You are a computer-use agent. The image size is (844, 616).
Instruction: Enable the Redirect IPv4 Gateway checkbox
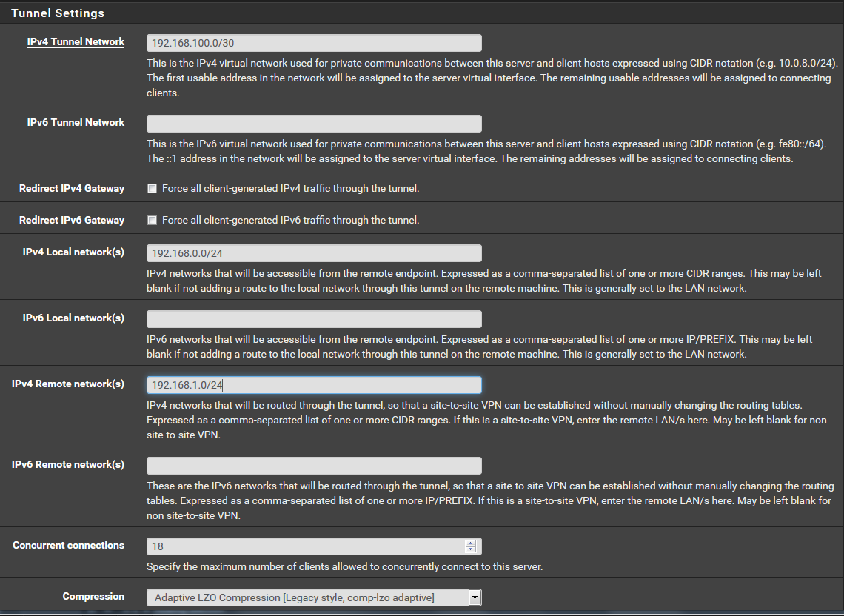click(152, 189)
